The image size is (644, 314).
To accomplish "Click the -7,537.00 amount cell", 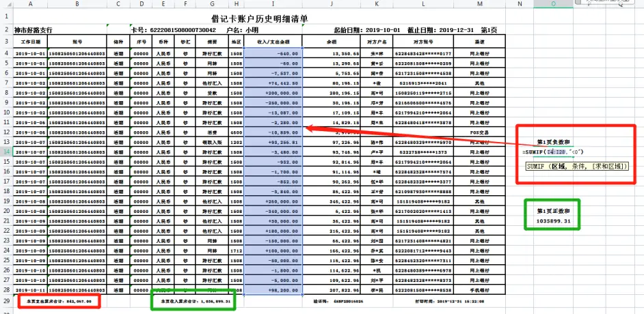I will coord(273,73).
